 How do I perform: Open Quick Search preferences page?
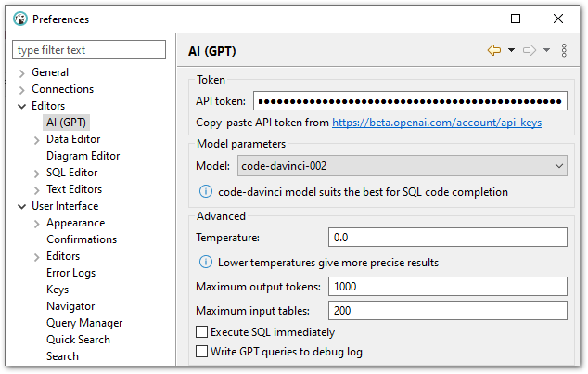pos(78,340)
